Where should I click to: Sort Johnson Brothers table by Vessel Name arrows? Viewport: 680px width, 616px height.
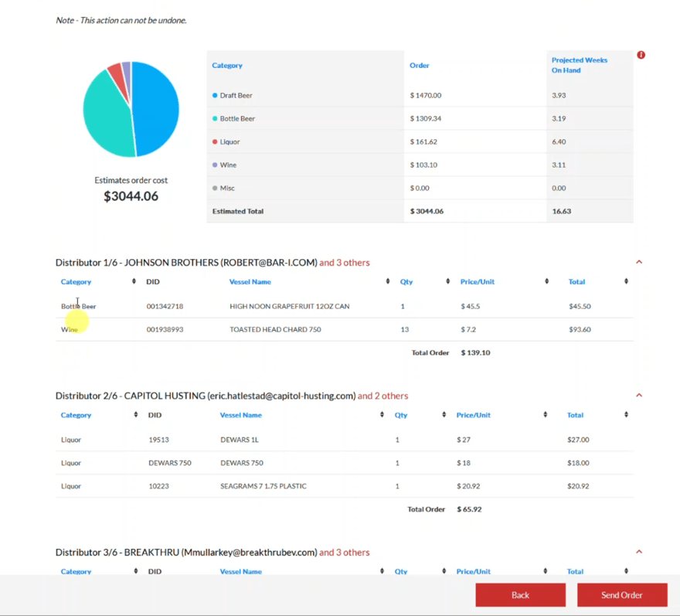coord(388,281)
